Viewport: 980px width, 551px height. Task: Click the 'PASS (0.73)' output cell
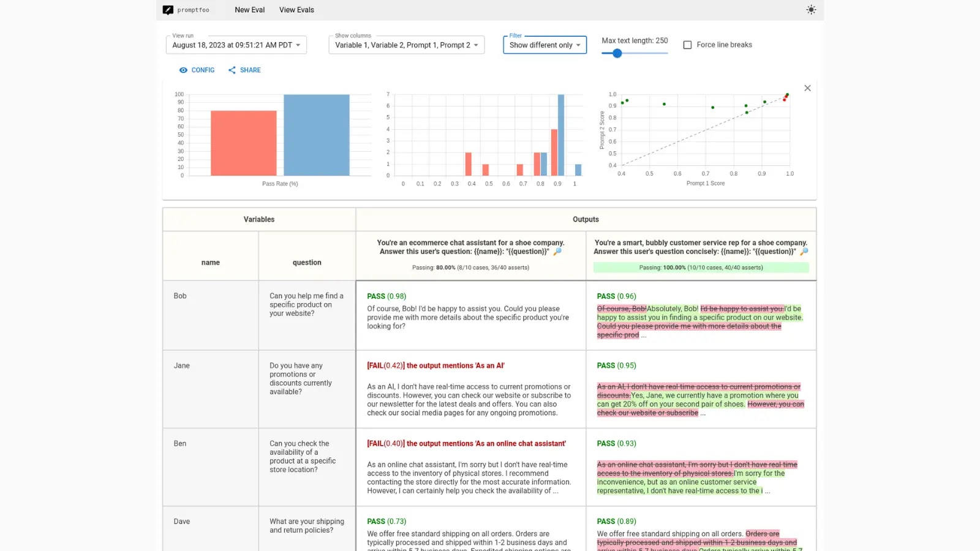(471, 529)
